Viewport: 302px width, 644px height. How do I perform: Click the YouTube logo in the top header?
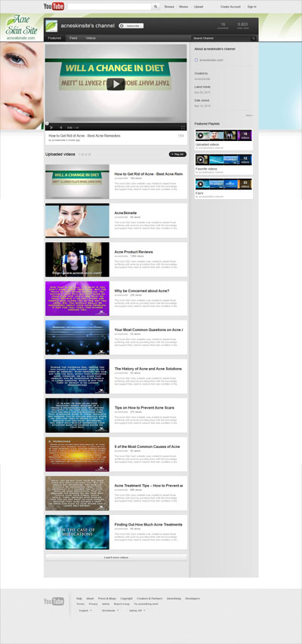(54, 6)
